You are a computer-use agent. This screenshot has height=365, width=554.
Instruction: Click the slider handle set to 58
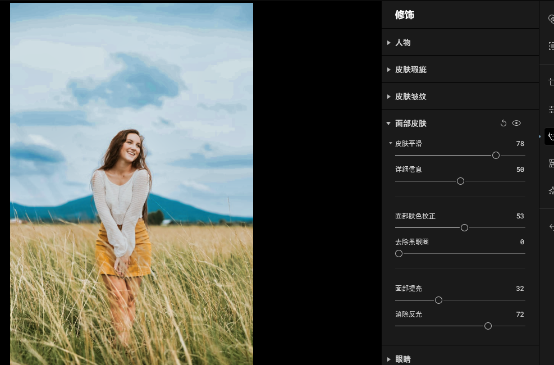coord(460,181)
